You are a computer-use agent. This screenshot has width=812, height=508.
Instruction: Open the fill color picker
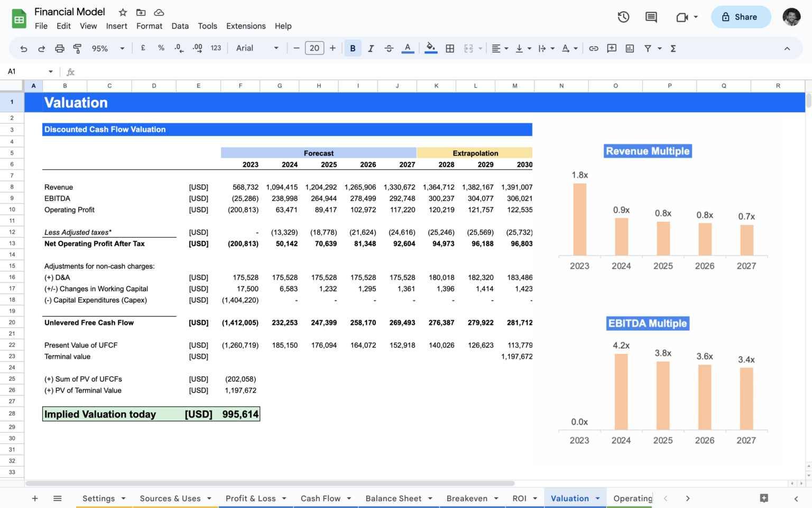(x=431, y=48)
